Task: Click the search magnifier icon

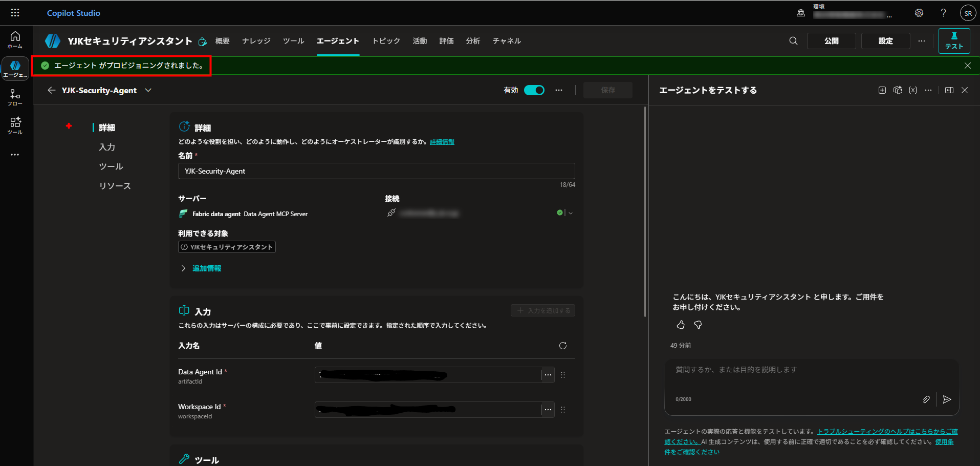Action: pyautogui.click(x=793, y=41)
